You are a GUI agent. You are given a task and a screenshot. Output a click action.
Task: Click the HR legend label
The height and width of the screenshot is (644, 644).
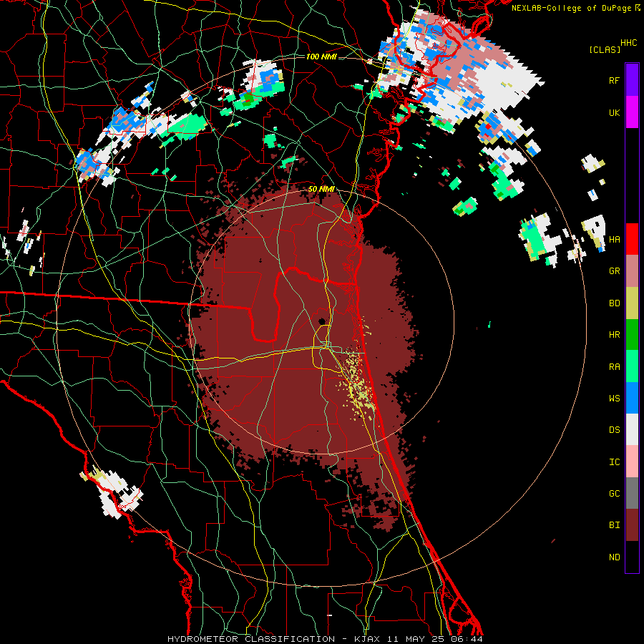pos(614,335)
